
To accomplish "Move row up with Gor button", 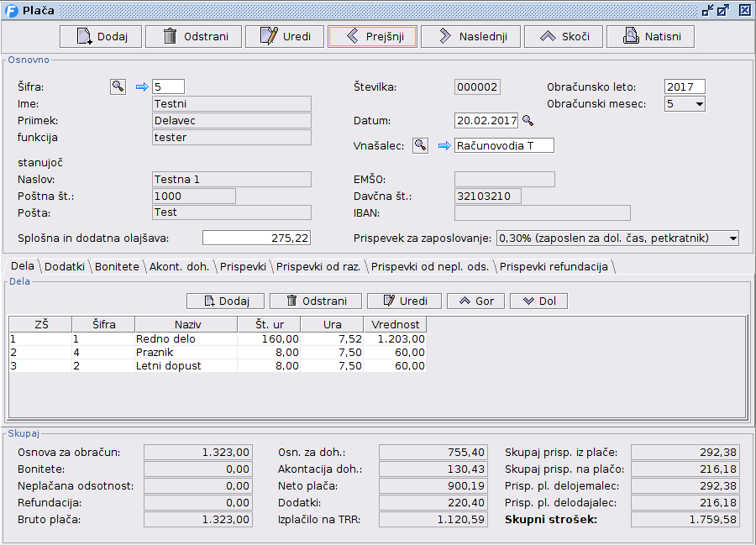I will 475,301.
